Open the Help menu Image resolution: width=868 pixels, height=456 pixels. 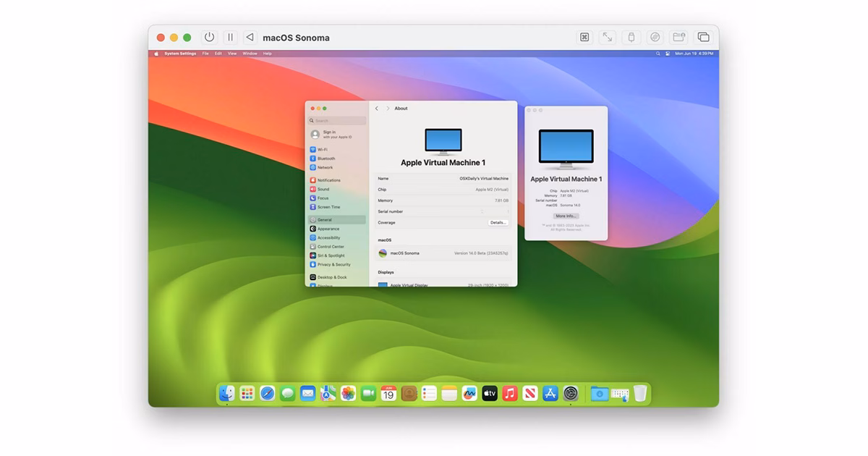268,54
